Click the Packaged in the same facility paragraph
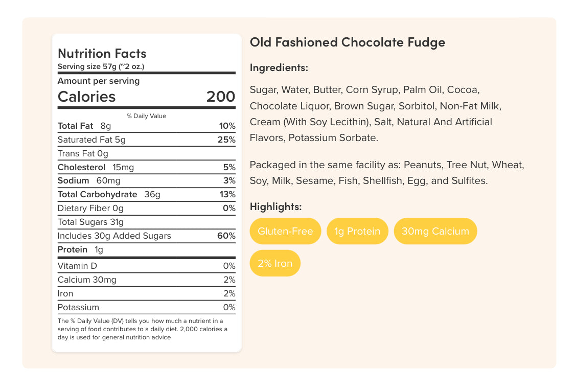576x392 pixels. coord(386,173)
